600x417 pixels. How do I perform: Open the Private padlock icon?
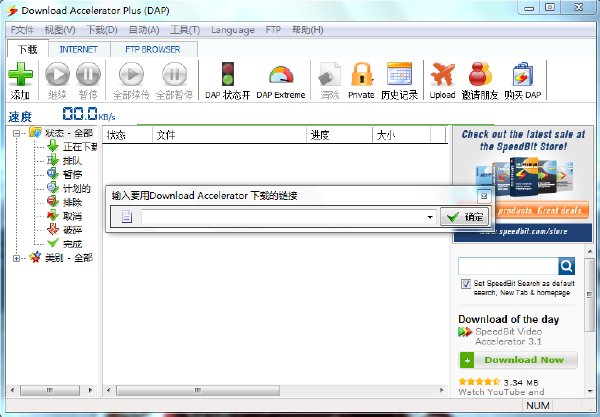[362, 74]
